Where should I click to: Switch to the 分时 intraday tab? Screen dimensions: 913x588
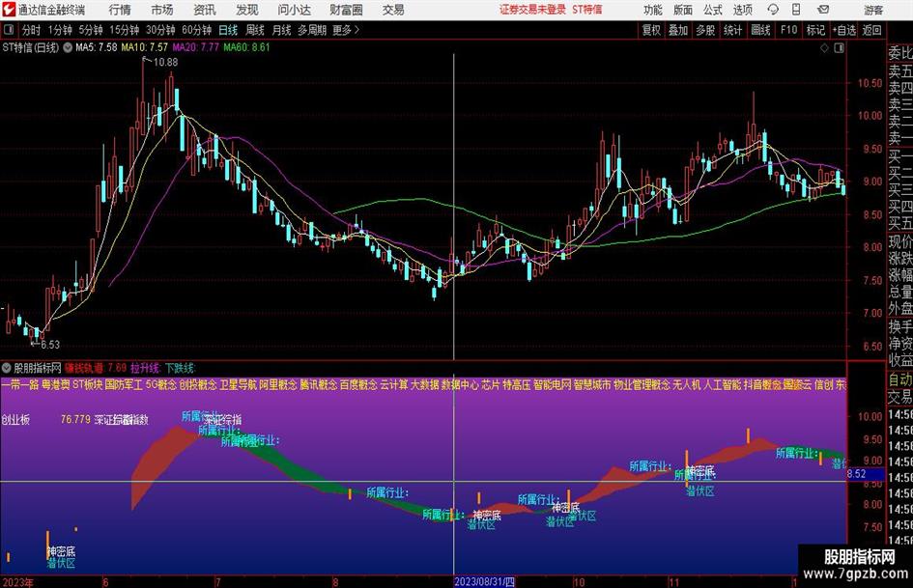pyautogui.click(x=32, y=30)
